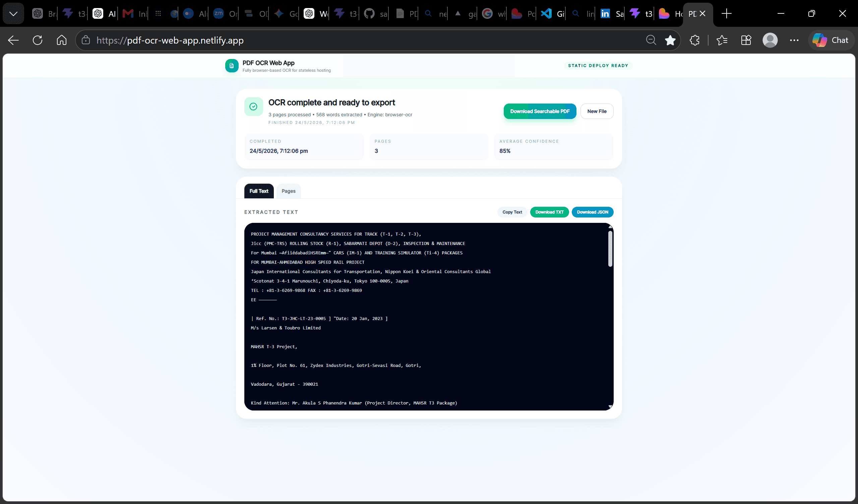Click the average confidence value "85%"
The image size is (858, 504).
(x=505, y=151)
